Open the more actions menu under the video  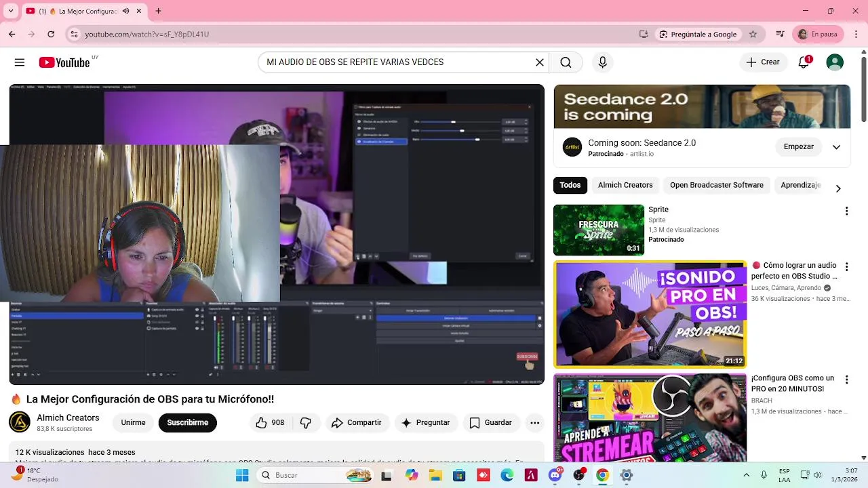535,423
